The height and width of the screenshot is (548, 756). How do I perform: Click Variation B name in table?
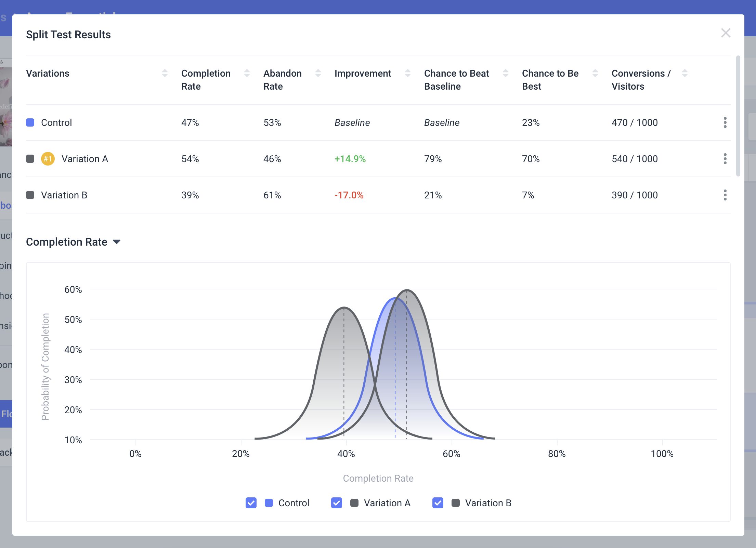[64, 195]
